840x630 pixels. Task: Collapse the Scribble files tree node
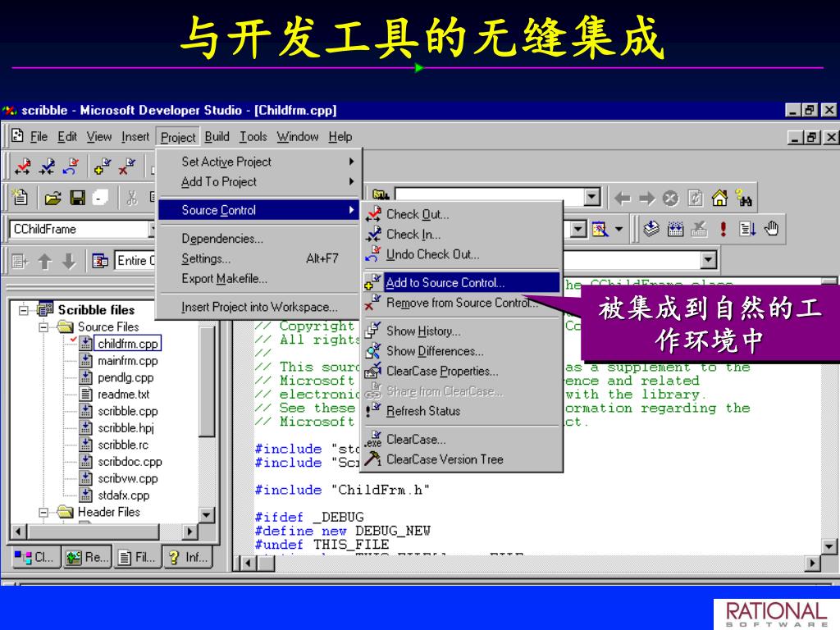point(24,309)
